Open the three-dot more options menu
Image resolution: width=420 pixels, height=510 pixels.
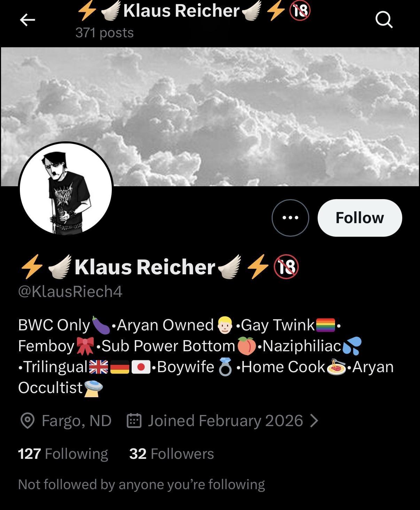tap(290, 218)
